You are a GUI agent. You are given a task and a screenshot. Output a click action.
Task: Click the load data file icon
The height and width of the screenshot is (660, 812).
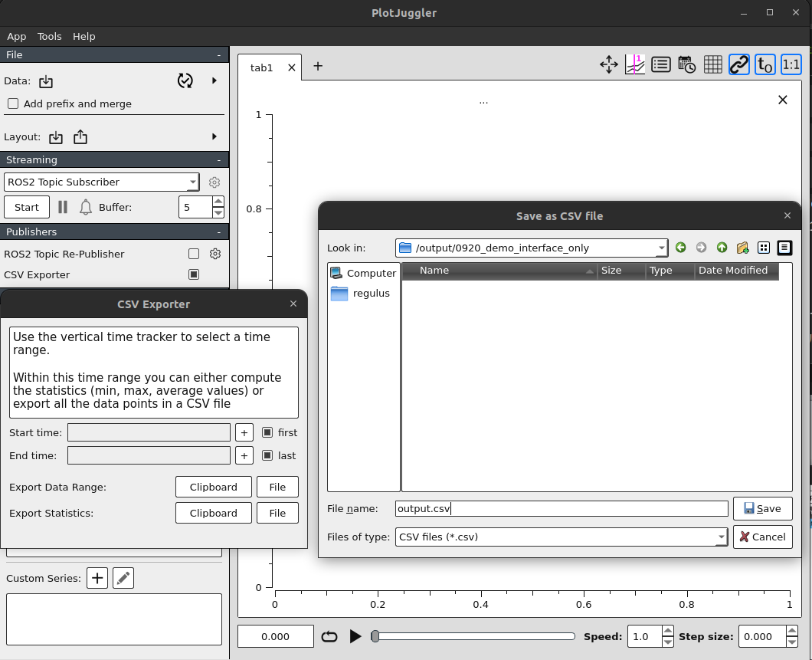tap(46, 81)
